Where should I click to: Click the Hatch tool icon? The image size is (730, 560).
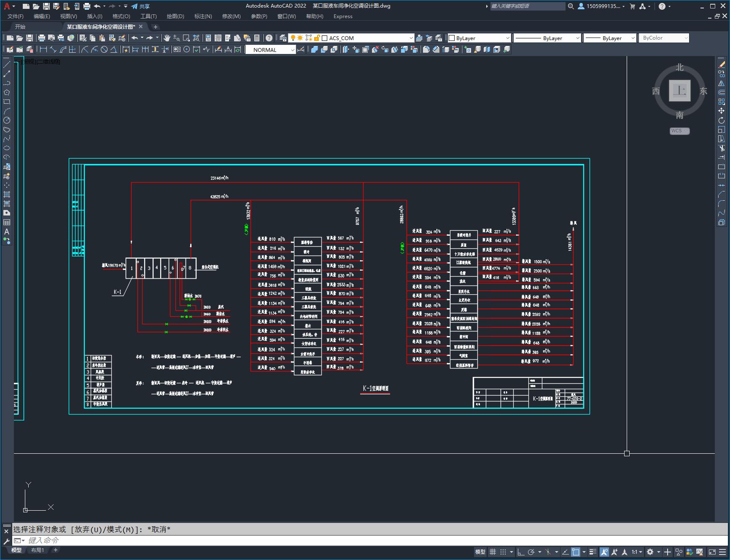coord(6,194)
